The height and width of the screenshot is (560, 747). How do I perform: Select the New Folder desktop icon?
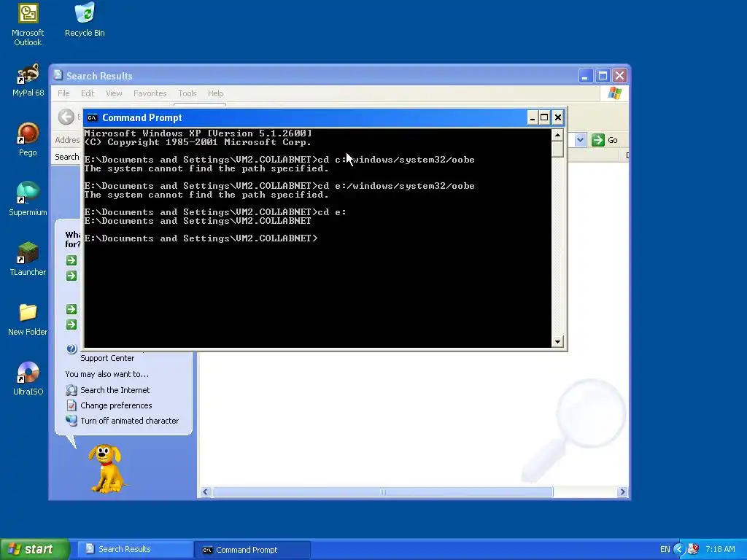pos(28,319)
